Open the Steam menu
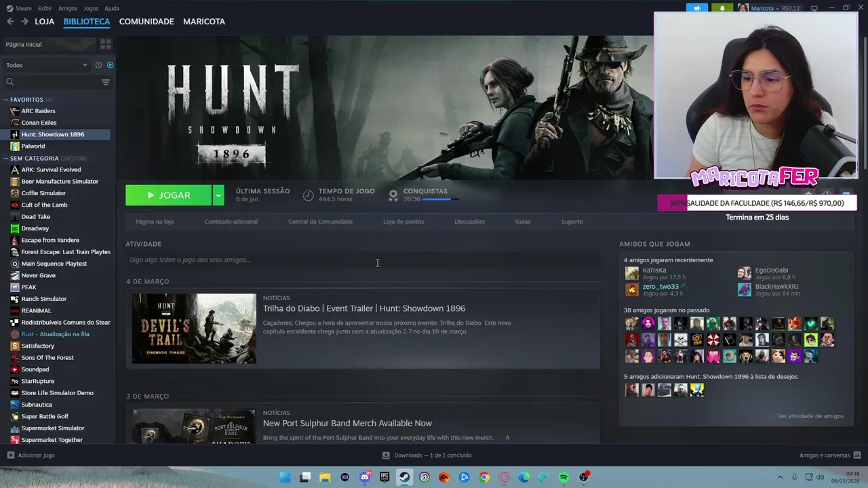 click(20, 8)
